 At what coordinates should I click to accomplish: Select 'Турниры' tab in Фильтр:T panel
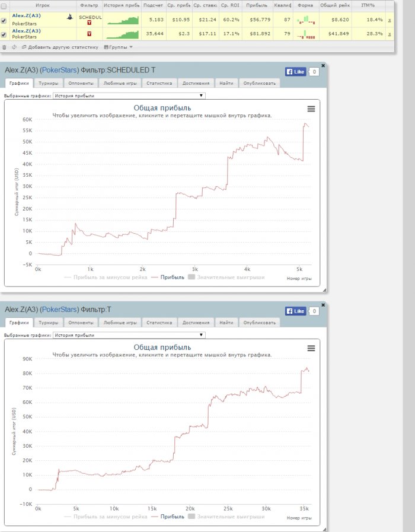48,322
